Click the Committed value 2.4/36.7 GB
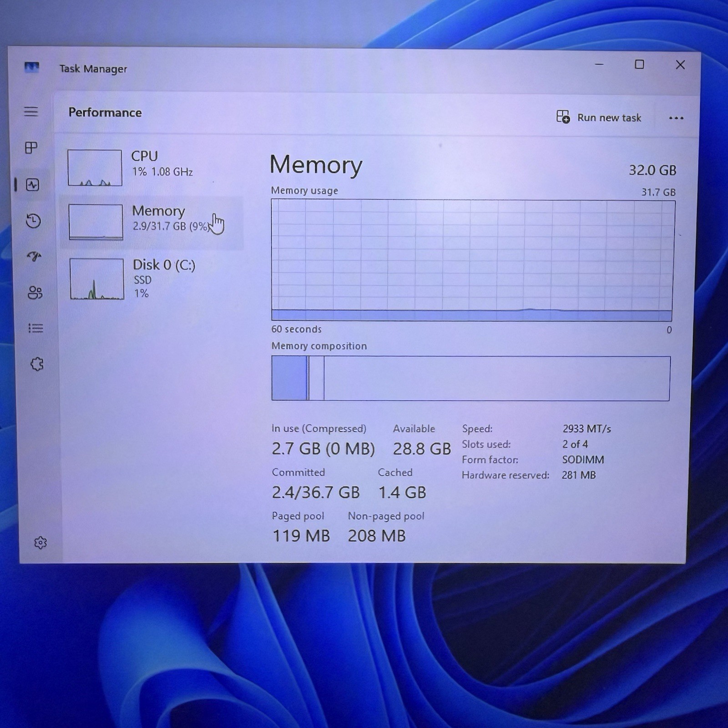 (x=316, y=492)
